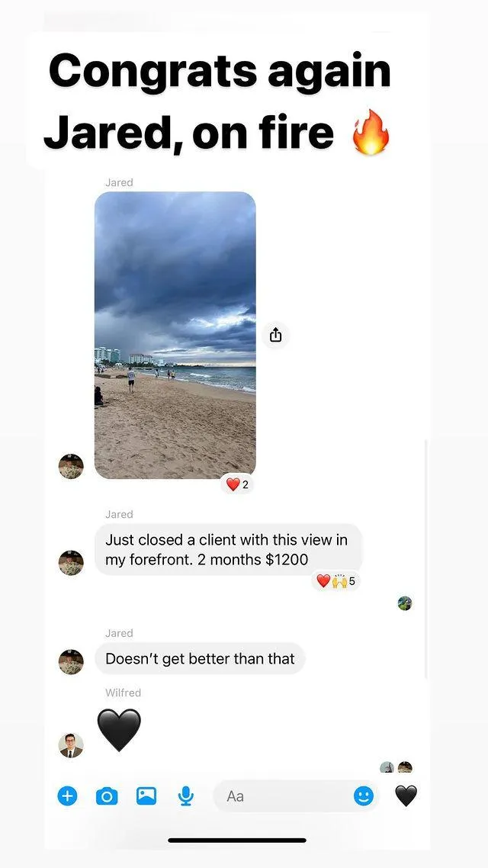Open the emoji smiley picker
The height and width of the screenshot is (868, 488).
click(x=364, y=796)
